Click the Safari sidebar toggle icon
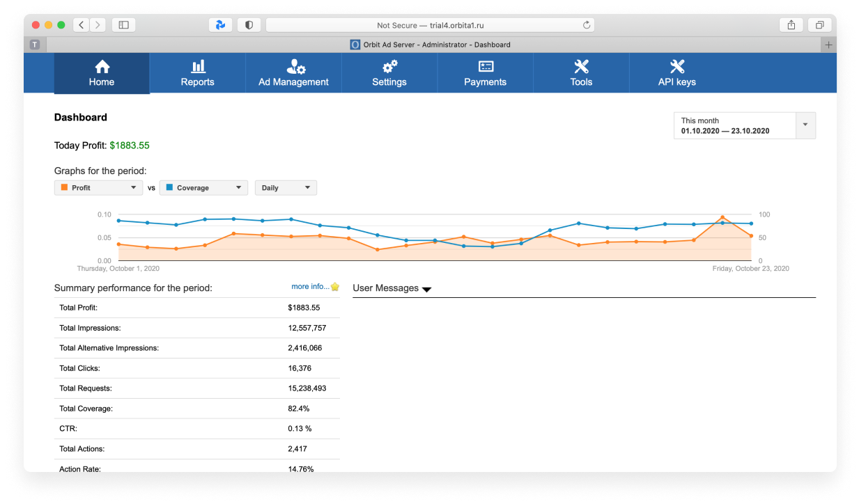Viewport: 859px width, 504px height. tap(123, 25)
